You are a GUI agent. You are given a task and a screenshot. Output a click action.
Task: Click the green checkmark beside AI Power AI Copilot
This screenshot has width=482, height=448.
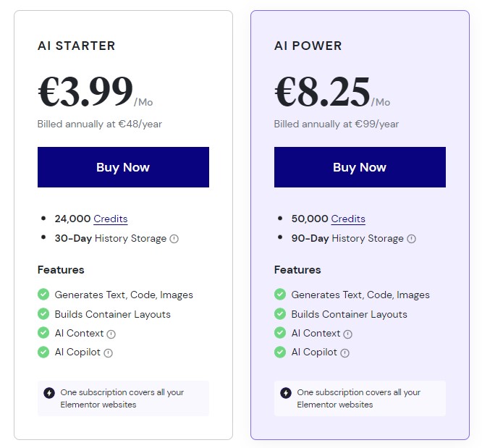coord(280,352)
